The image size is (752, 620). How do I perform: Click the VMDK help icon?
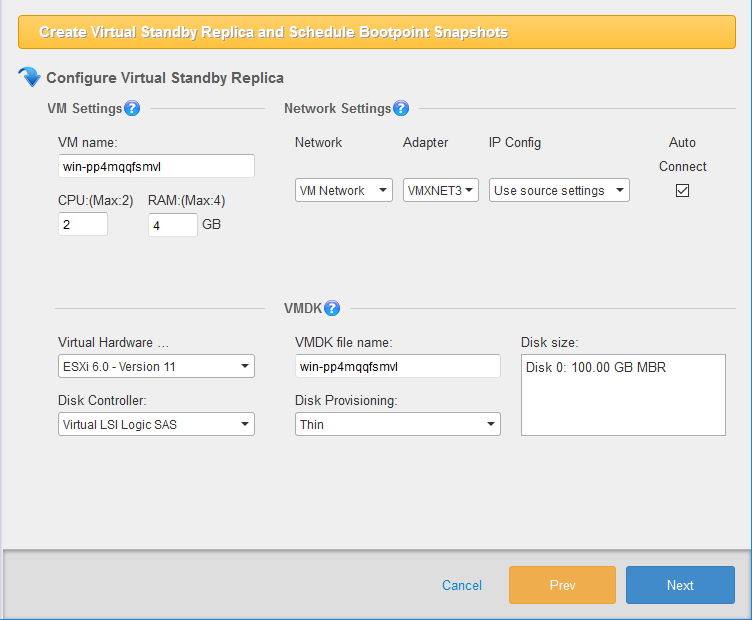[332, 308]
